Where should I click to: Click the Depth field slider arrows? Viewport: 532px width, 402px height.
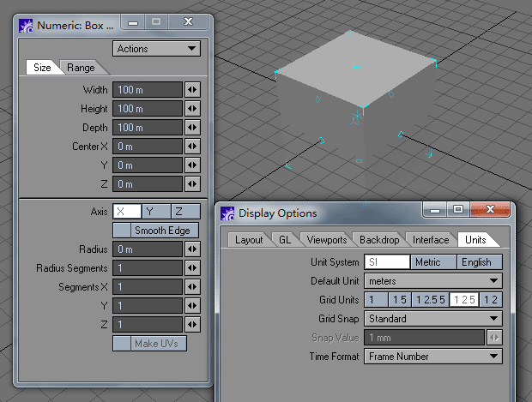[192, 128]
